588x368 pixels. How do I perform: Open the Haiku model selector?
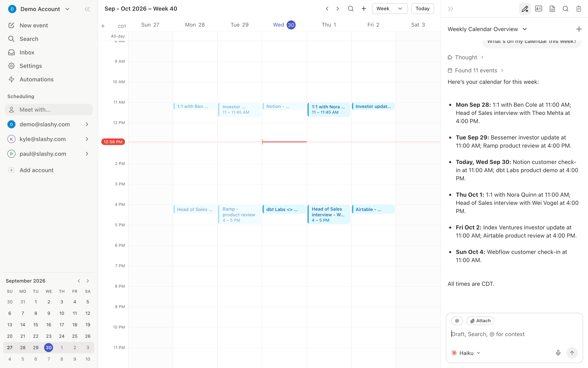point(466,353)
